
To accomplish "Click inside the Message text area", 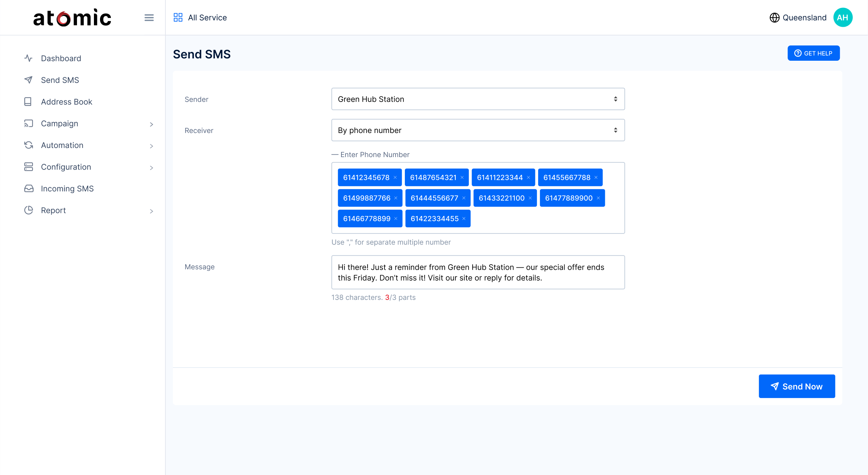I will [x=478, y=272].
